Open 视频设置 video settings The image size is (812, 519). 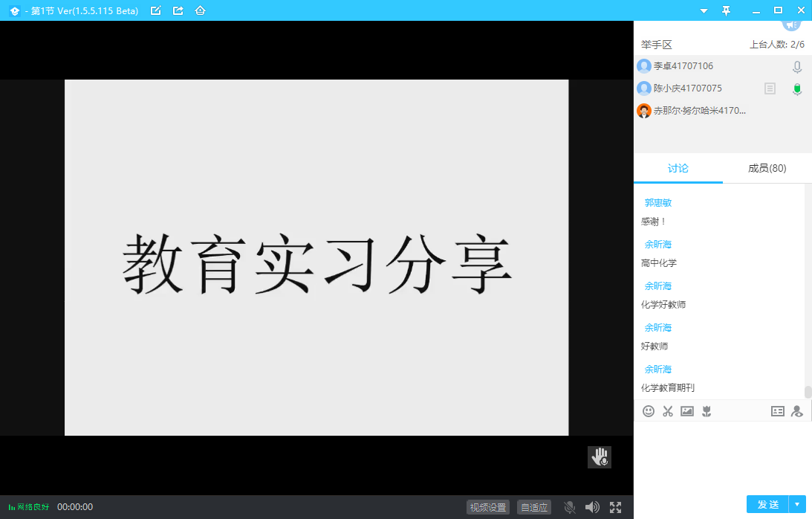tap(488, 507)
